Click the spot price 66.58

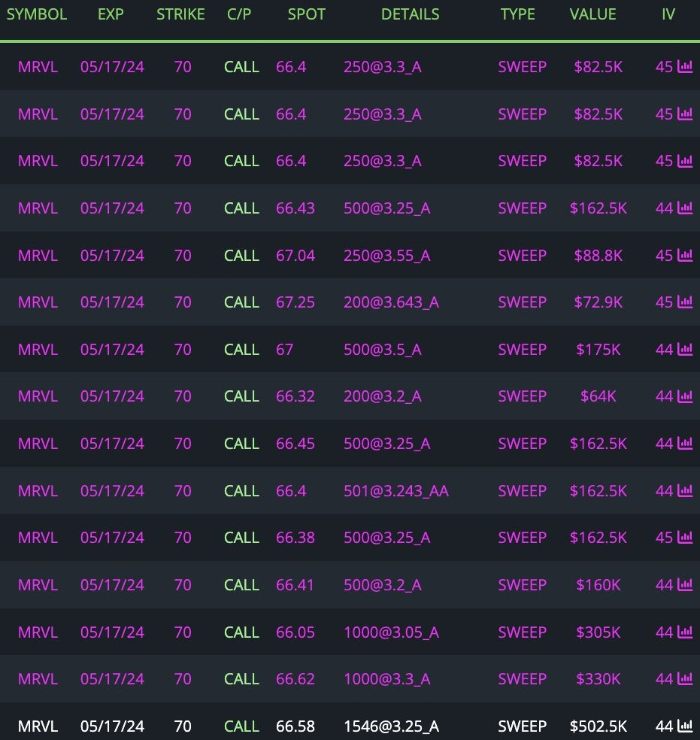[x=295, y=726]
